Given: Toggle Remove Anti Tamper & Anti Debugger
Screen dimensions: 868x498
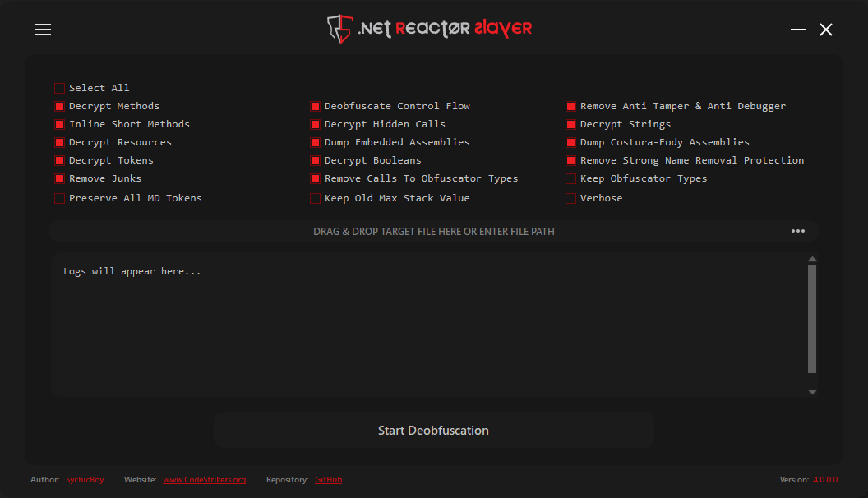Looking at the screenshot, I should (x=570, y=106).
